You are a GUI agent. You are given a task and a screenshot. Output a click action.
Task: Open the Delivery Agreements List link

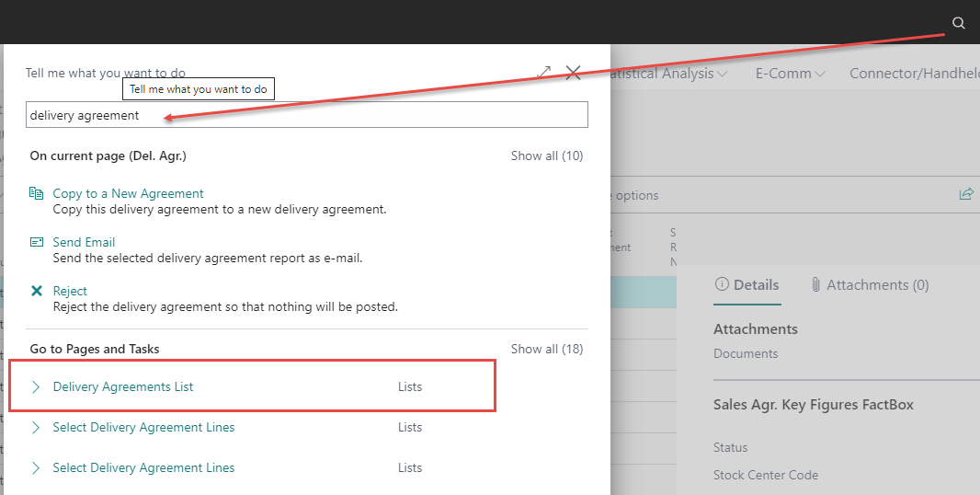tap(123, 387)
